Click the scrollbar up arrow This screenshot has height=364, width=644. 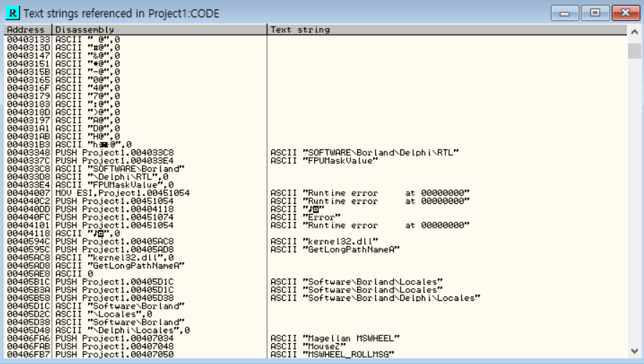[x=635, y=32]
